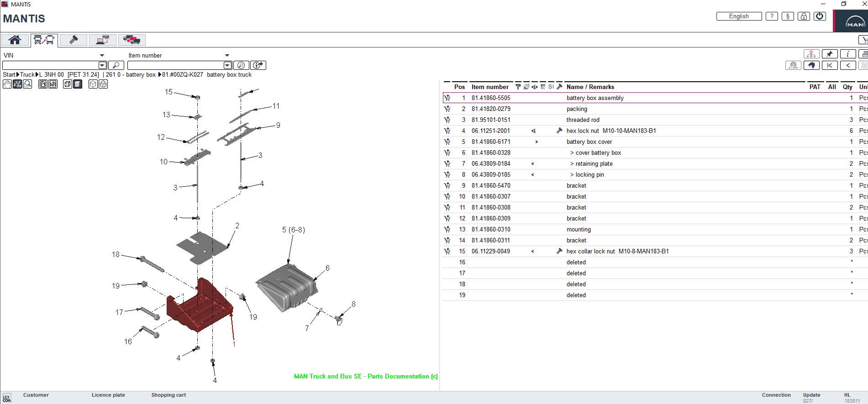
Task: Open the VIN search type dropdown
Action: (x=102, y=55)
